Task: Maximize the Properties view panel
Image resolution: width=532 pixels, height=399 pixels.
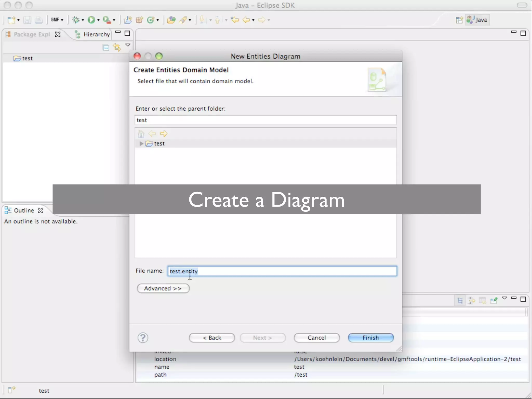Action: [x=523, y=299]
